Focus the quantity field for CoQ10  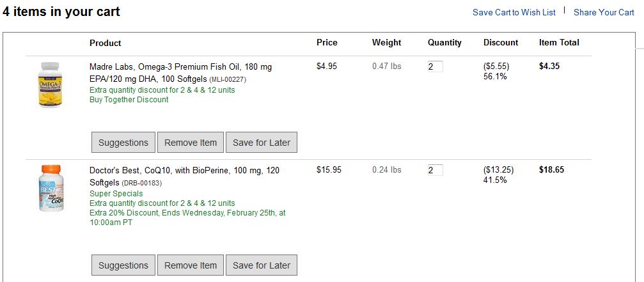[x=435, y=170]
